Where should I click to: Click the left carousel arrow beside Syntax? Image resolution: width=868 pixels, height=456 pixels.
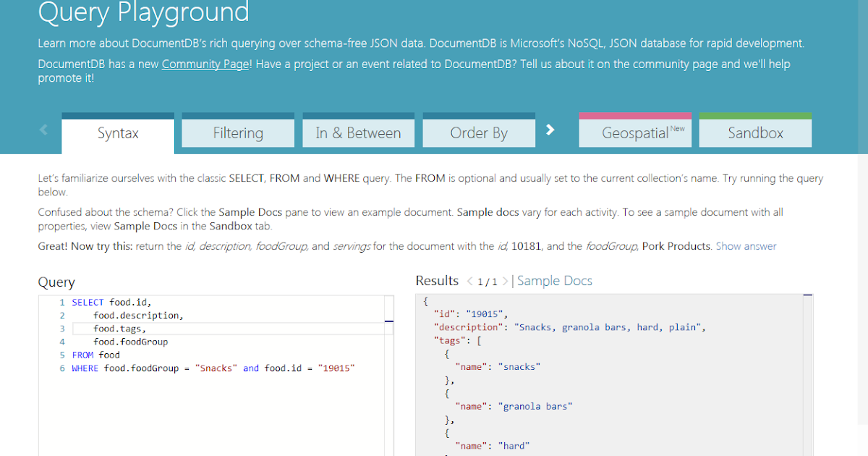tap(43, 130)
